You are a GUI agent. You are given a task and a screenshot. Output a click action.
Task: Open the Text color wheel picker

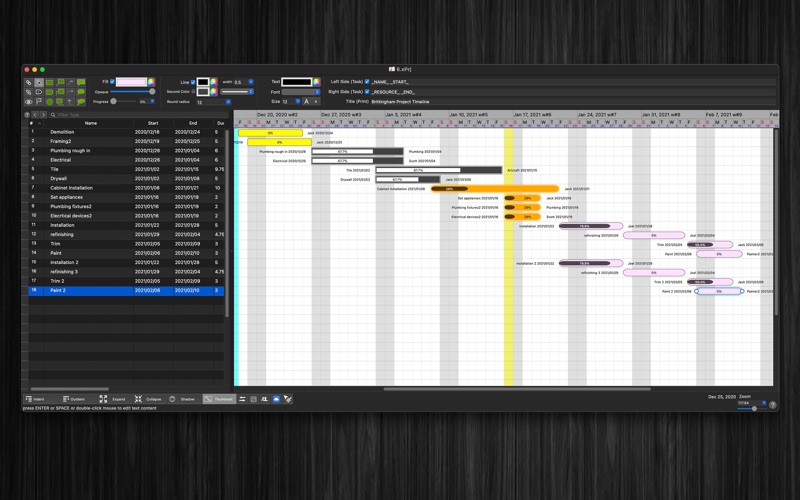coord(317,82)
